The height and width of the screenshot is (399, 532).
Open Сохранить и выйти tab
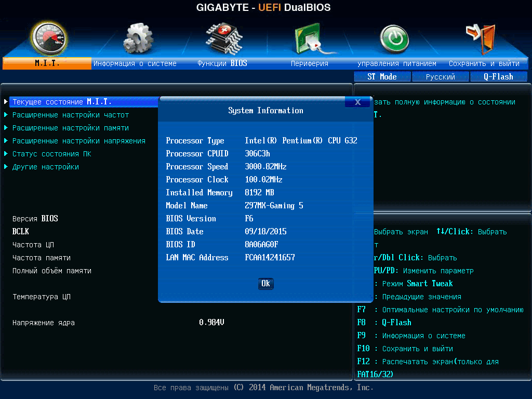[484, 63]
